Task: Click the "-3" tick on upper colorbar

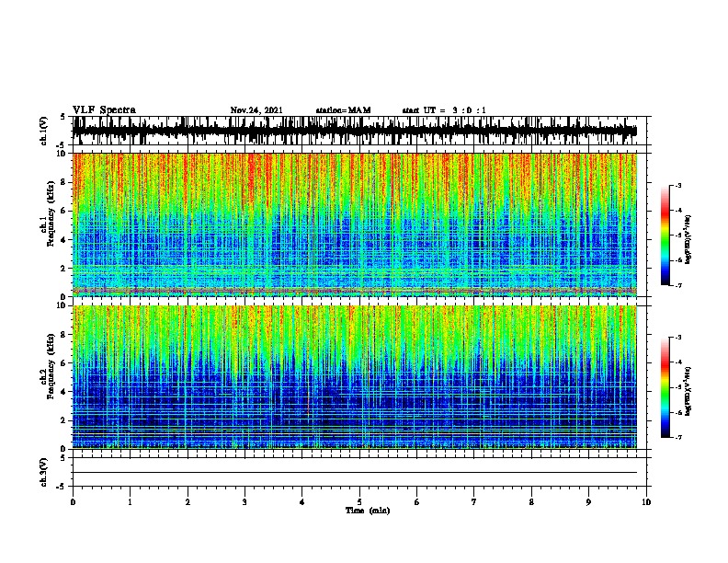Action: point(678,185)
